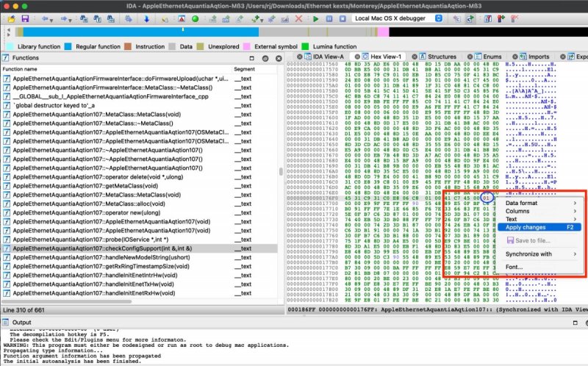Close the Functions panel
Screen dimensions: 588x366
pos(279,58)
